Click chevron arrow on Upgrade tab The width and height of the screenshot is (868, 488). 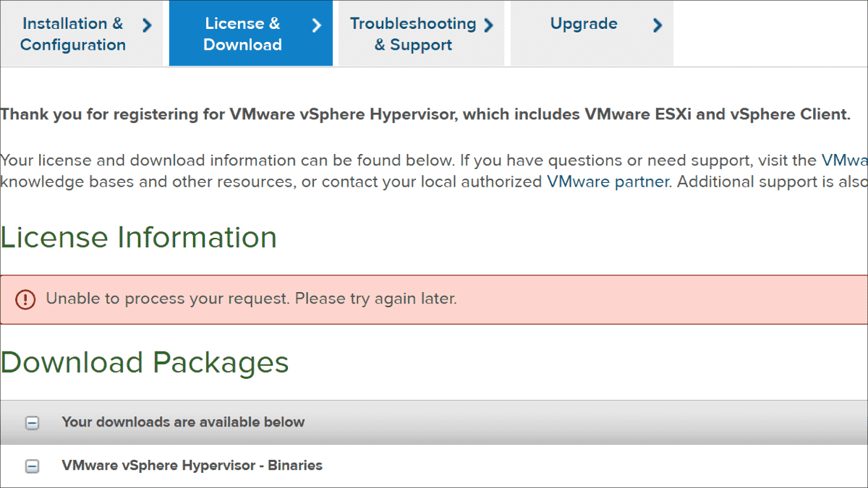pyautogui.click(x=658, y=24)
